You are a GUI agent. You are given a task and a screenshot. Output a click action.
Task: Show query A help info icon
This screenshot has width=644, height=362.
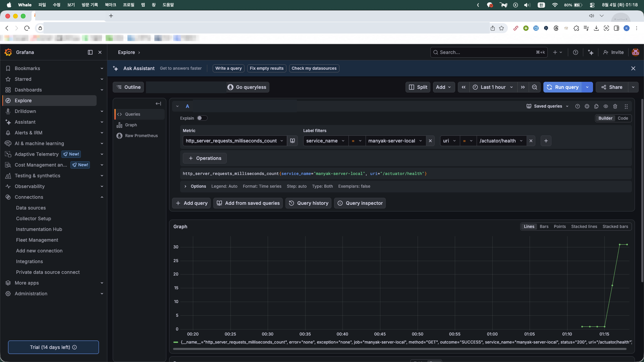(x=578, y=106)
